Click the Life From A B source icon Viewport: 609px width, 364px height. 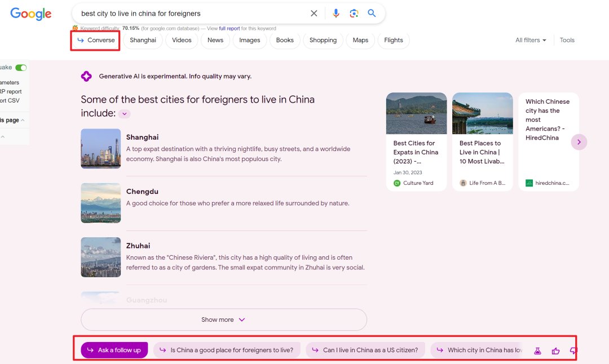tap(463, 183)
